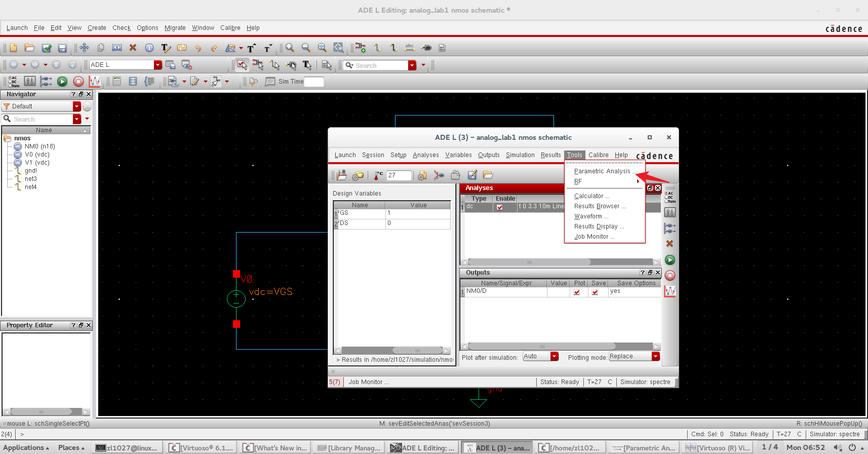
Task: Select V0 (vdc) in Navigator tree
Action: point(37,155)
